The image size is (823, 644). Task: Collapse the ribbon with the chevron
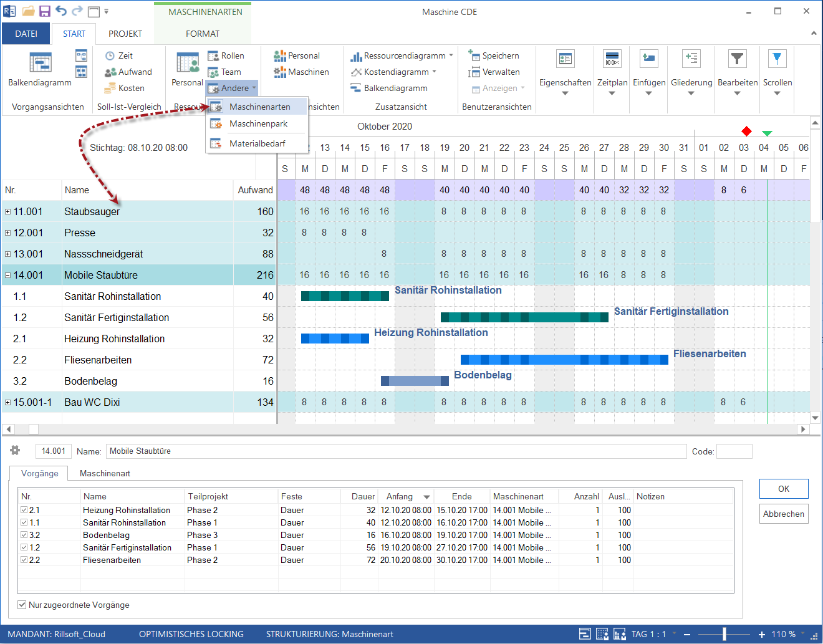tap(814, 34)
